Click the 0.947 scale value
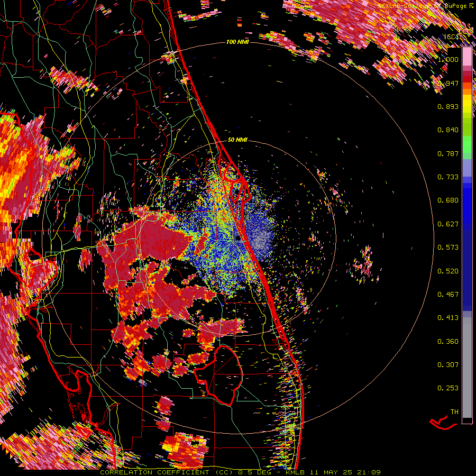The width and height of the screenshot is (476, 476). 448,83
